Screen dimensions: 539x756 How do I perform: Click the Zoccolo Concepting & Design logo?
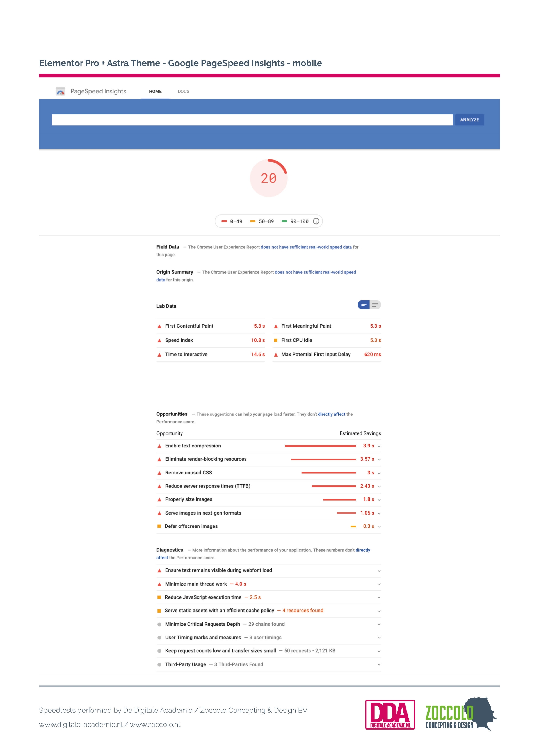(x=461, y=714)
